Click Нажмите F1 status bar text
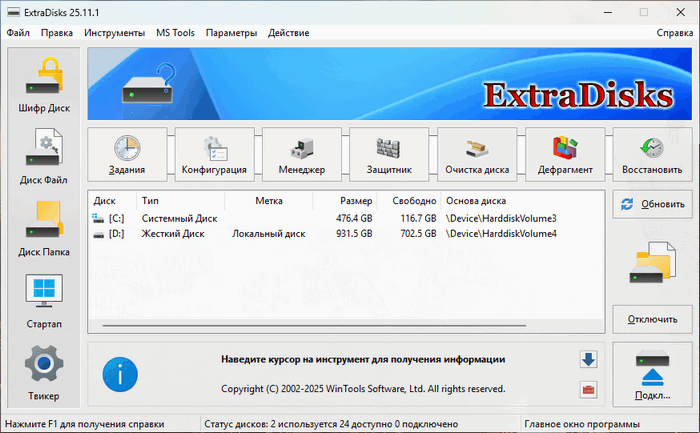Viewport: 700px width, 433px height. tap(84, 424)
